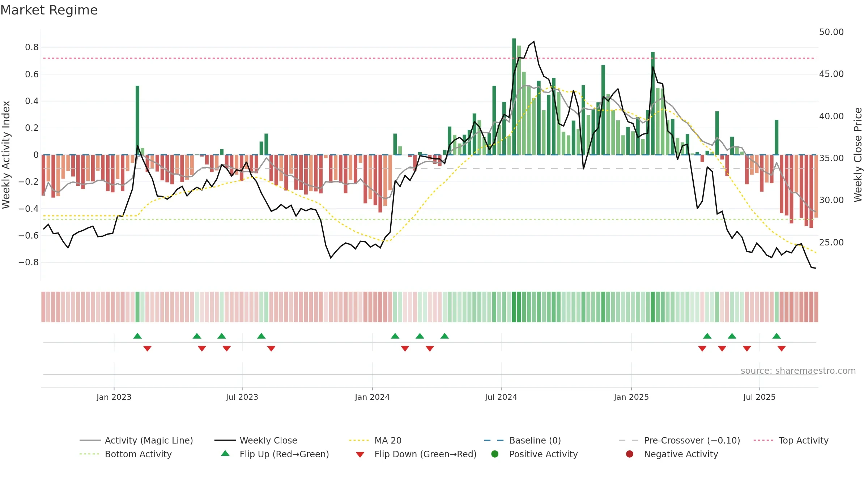This screenshot has height=488, width=868.
Task: Click the Pre-Crossover (−0.10) legend entry
Action: (679, 440)
